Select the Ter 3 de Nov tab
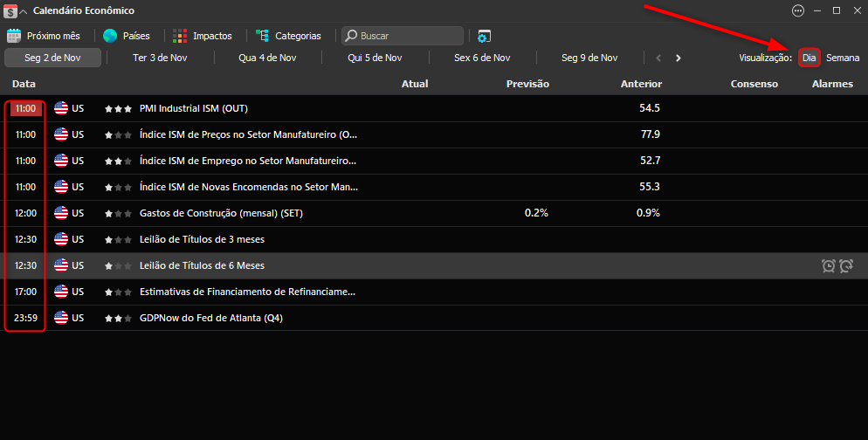Viewport: 868px width, 440px height. pyautogui.click(x=160, y=58)
